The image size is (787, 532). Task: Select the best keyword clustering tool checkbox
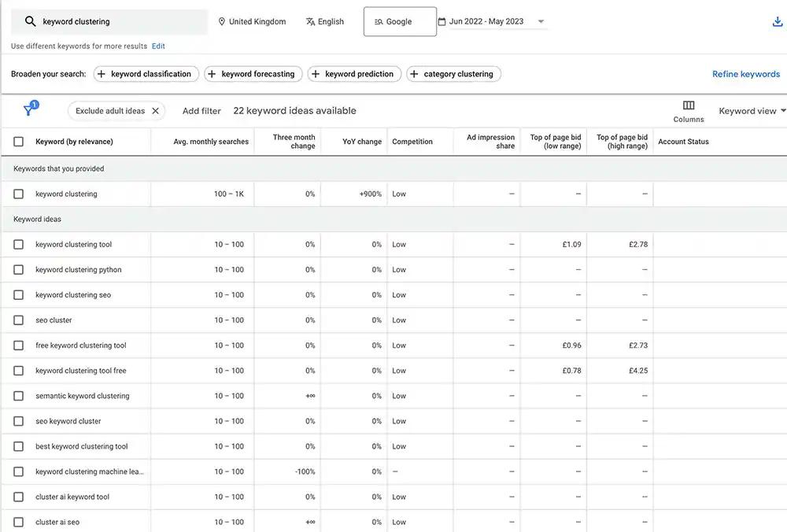(19, 446)
